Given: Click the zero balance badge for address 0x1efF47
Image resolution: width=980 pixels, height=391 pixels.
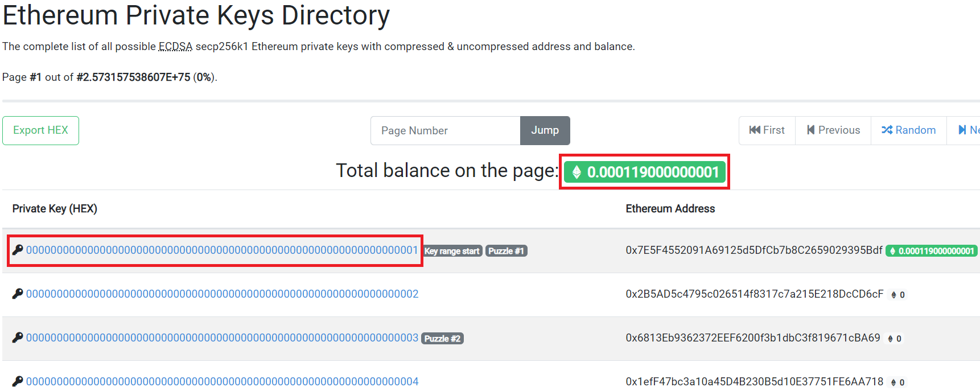Looking at the screenshot, I should pos(897,382).
